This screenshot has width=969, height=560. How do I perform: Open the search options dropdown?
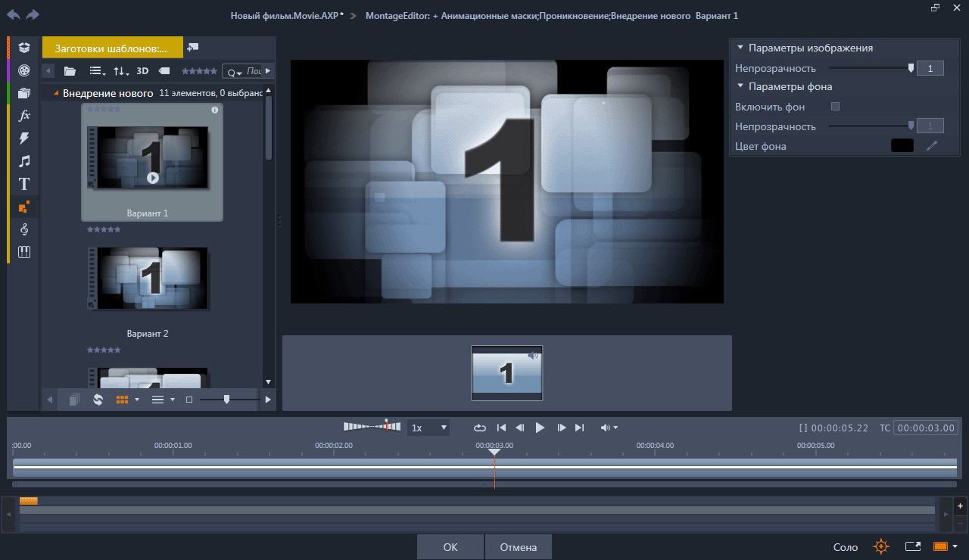(234, 72)
